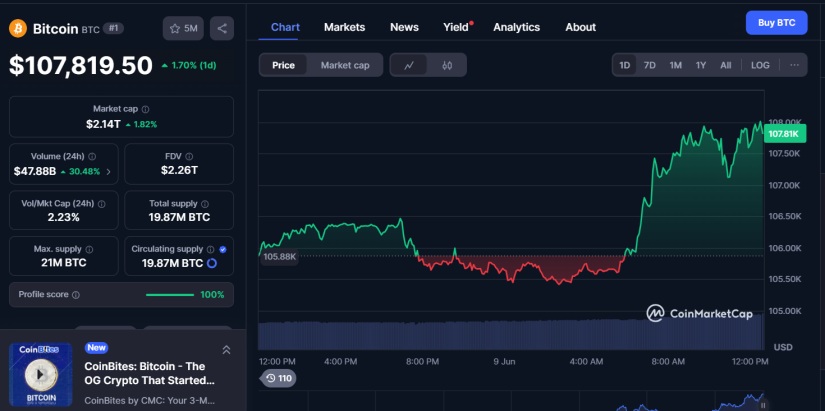Select the 7D time range
The width and height of the screenshot is (825, 411).
pyautogui.click(x=650, y=65)
